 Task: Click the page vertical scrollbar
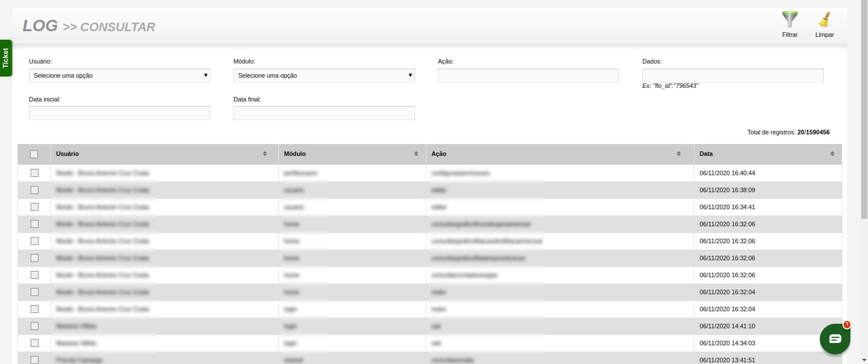(864, 113)
